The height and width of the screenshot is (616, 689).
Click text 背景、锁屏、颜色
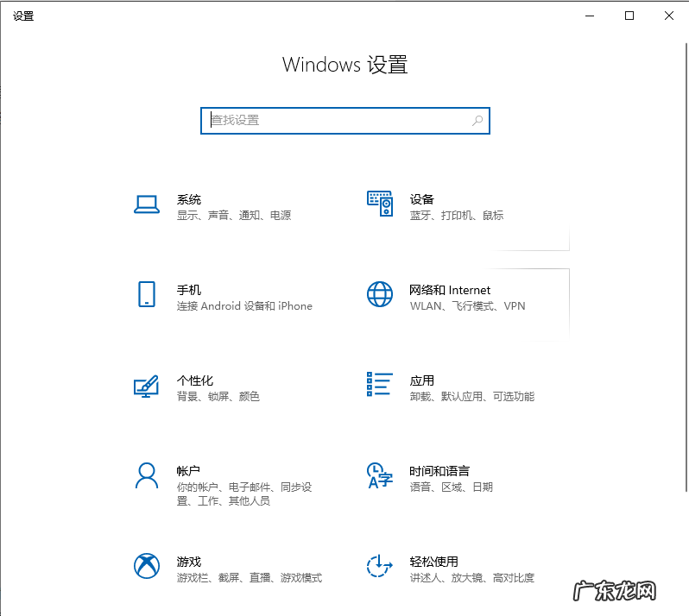(x=218, y=397)
